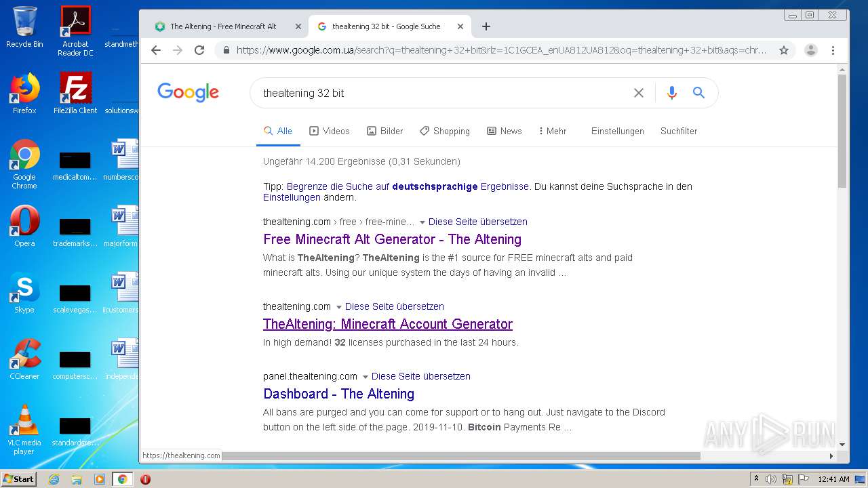The height and width of the screenshot is (488, 868).
Task: Bookmark this page with the star icon
Action: coord(784,50)
